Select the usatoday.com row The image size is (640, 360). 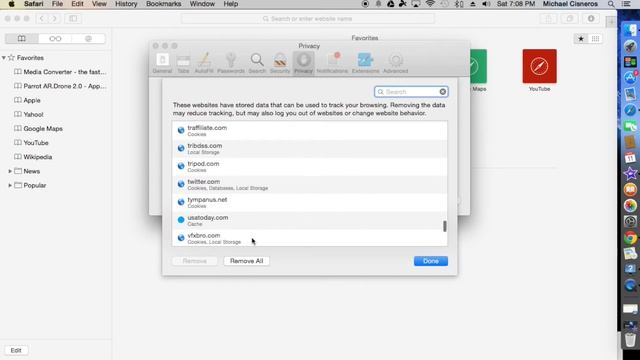[x=310, y=220]
